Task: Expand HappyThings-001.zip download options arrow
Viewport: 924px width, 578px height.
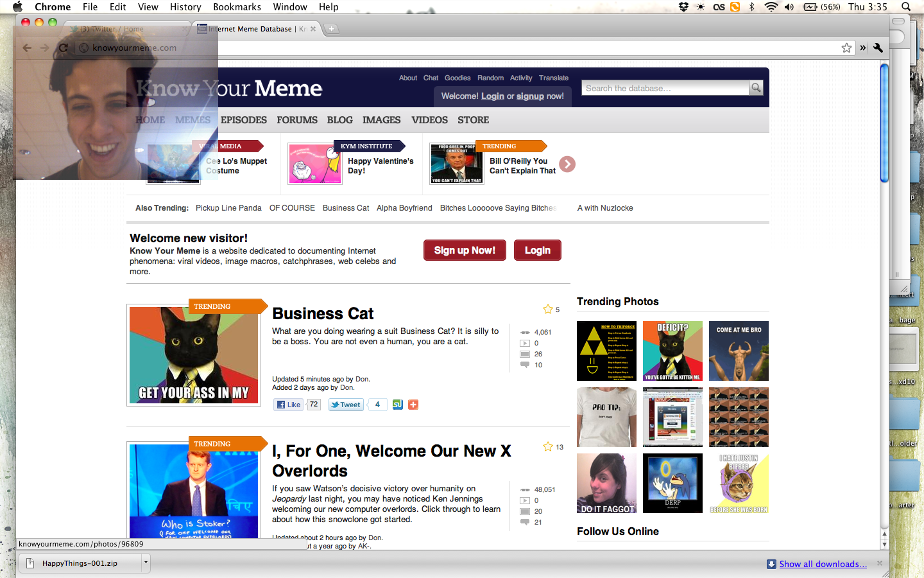Action: point(146,563)
